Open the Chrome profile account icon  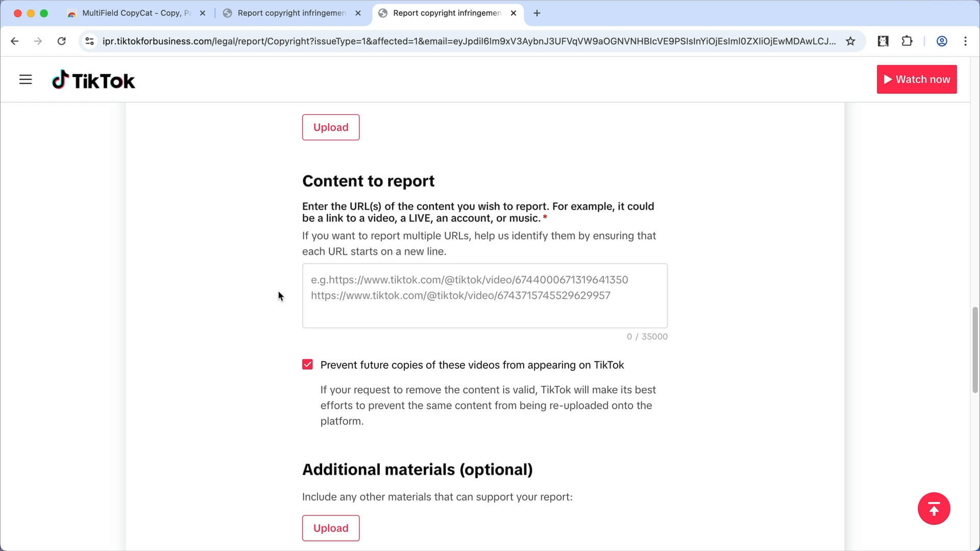pos(942,41)
